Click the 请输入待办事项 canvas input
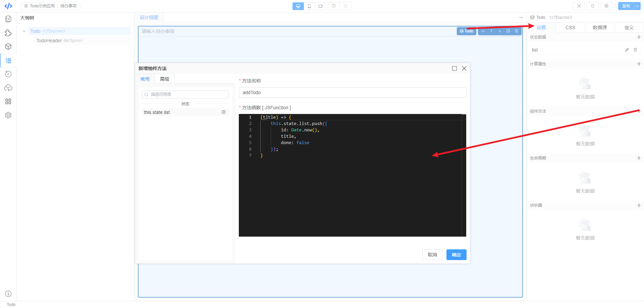 [297, 31]
